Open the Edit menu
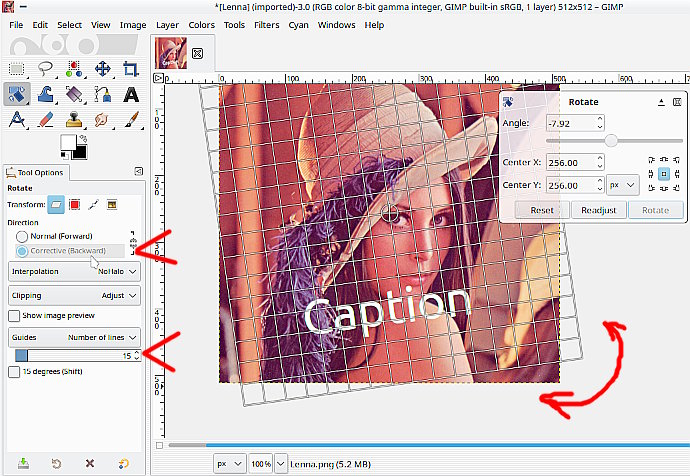690x476 pixels. coord(40,25)
